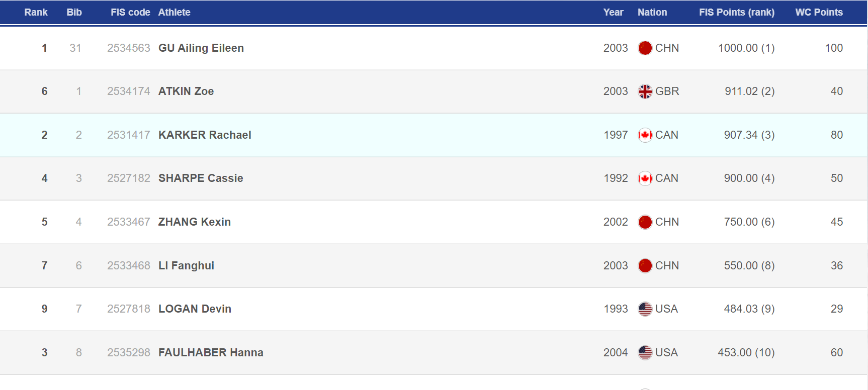This screenshot has height=390, width=868.
Task: Sort by FIS Points (rank) header
Action: click(736, 12)
